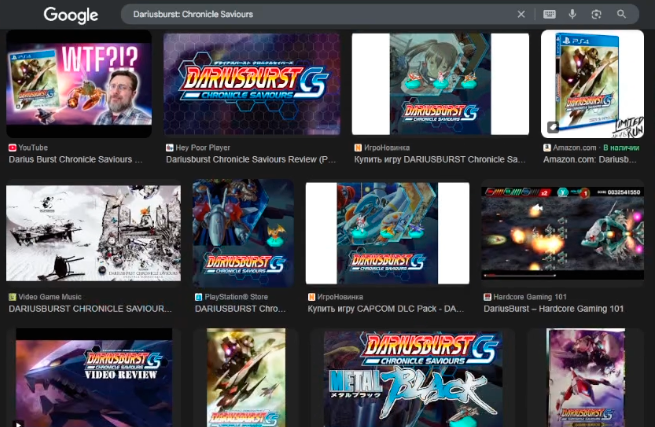Click Hey Poor Player source favicon
The width and height of the screenshot is (655, 427).
[170, 147]
